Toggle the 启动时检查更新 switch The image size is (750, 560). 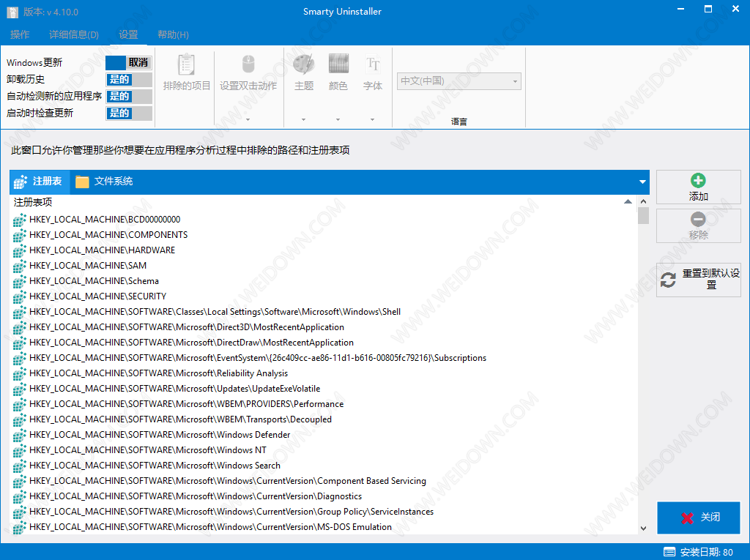click(x=129, y=113)
